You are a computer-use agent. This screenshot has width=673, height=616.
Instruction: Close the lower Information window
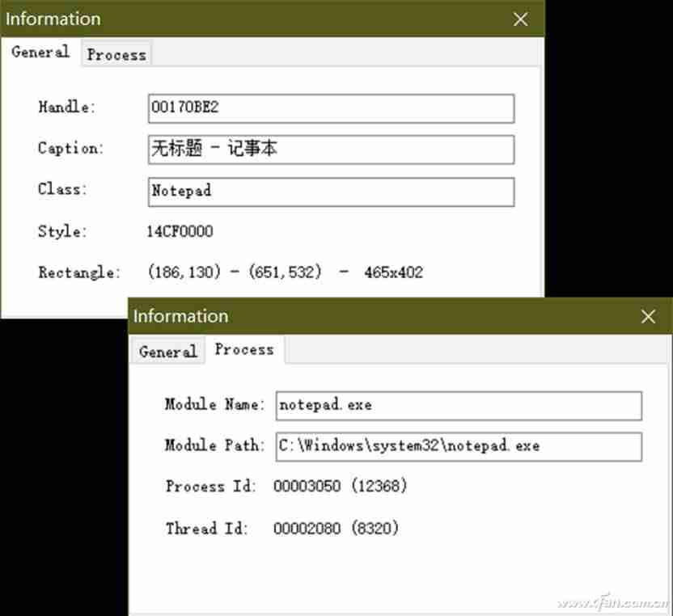[648, 317]
